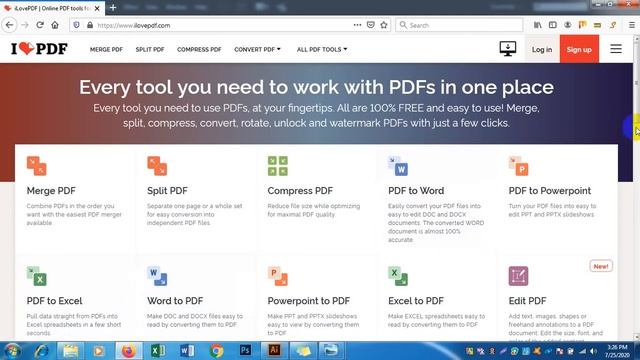Open the PDF to Word title link
This screenshot has height=360, width=640.
(416, 191)
